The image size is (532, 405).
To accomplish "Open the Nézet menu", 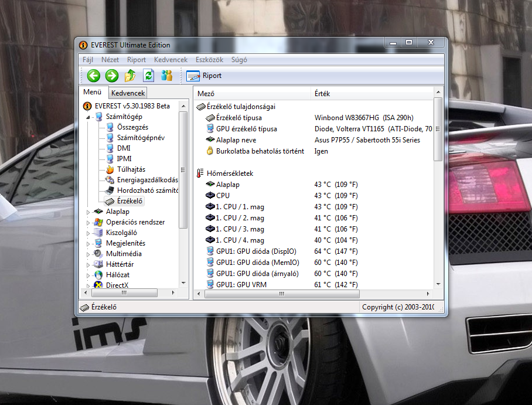I will tap(110, 60).
